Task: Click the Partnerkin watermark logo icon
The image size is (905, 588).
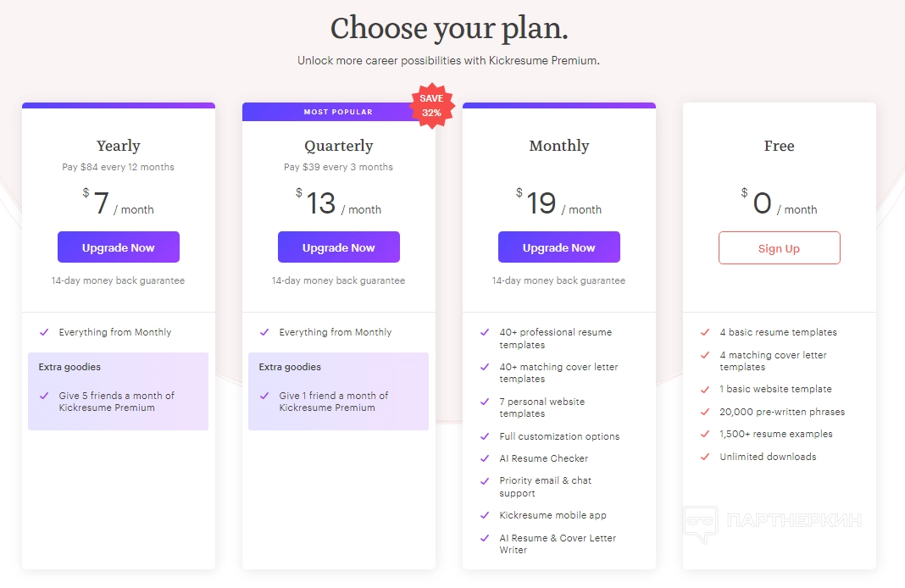Action: (x=700, y=523)
